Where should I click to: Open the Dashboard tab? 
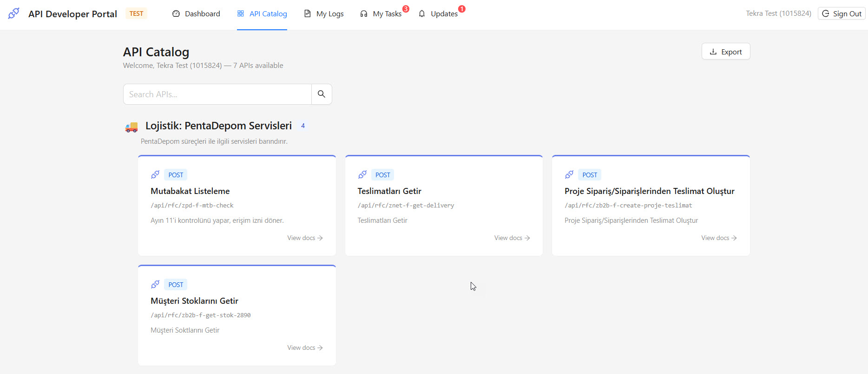[196, 14]
